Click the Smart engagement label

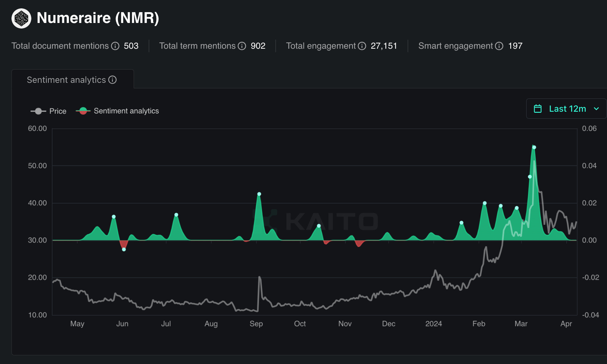click(x=456, y=46)
